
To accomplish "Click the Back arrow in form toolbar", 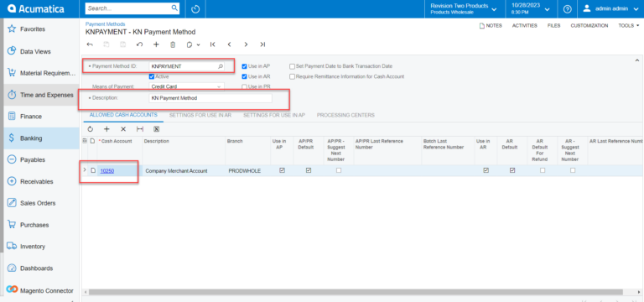I will (90, 44).
